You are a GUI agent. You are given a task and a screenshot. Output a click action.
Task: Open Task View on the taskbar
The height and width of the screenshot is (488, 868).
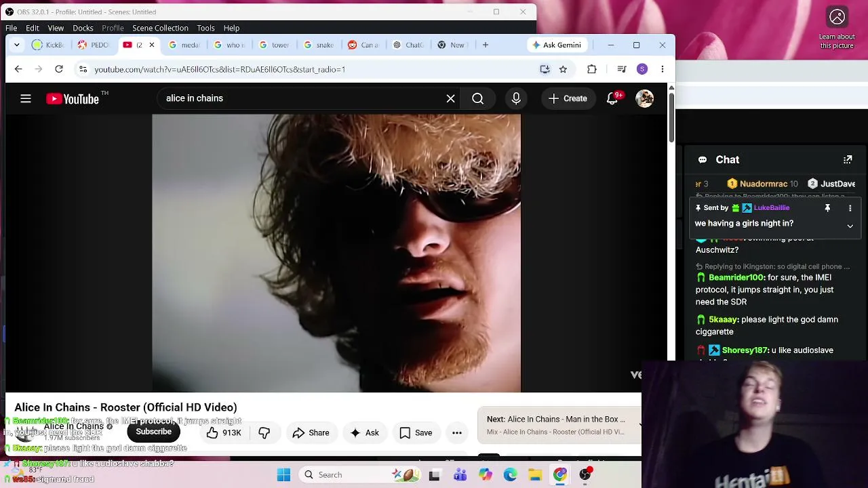pos(435,475)
